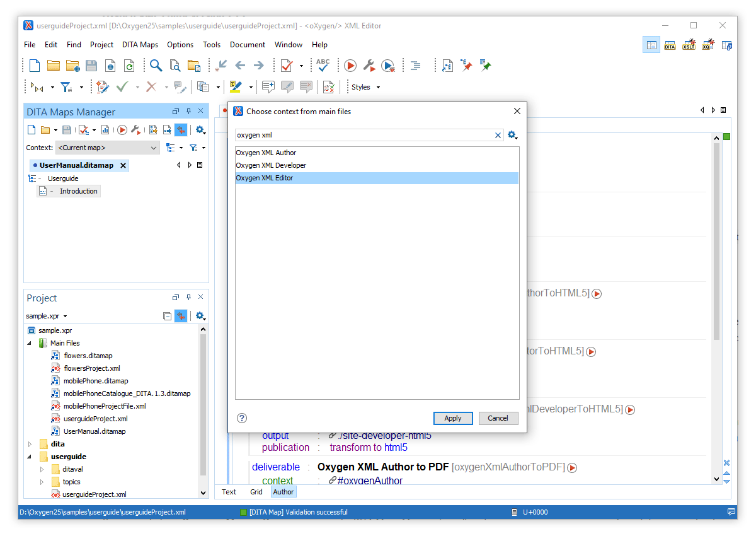Select flowers.ditamap in Project tree
756x536 pixels.
(88, 356)
